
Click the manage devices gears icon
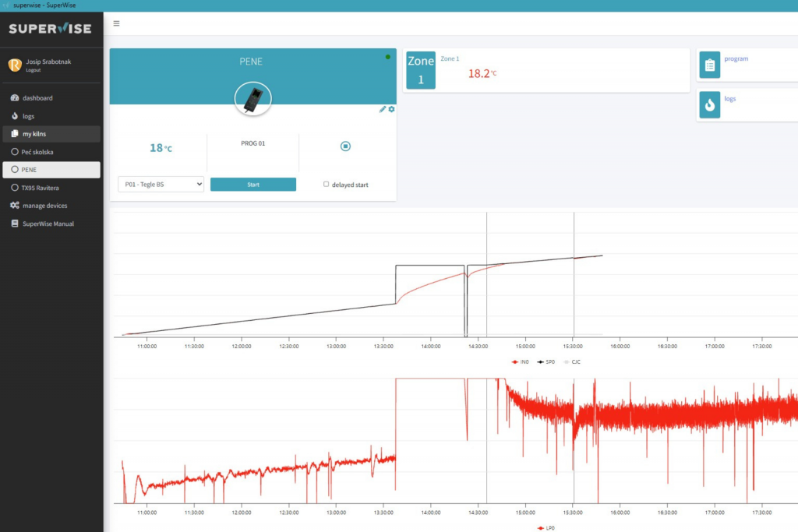pos(15,206)
